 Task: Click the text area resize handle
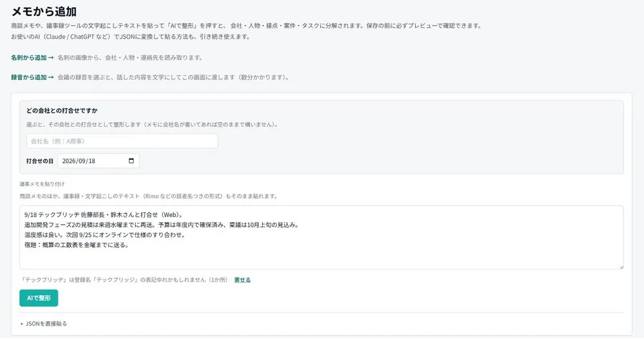point(621,267)
